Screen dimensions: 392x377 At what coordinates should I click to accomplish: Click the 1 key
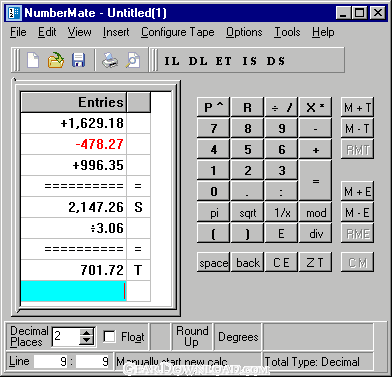(x=213, y=170)
